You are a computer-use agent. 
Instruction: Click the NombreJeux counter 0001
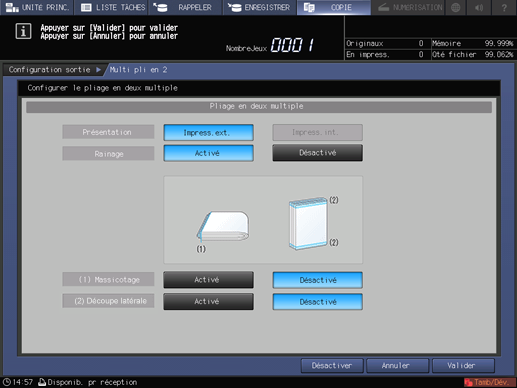(292, 45)
